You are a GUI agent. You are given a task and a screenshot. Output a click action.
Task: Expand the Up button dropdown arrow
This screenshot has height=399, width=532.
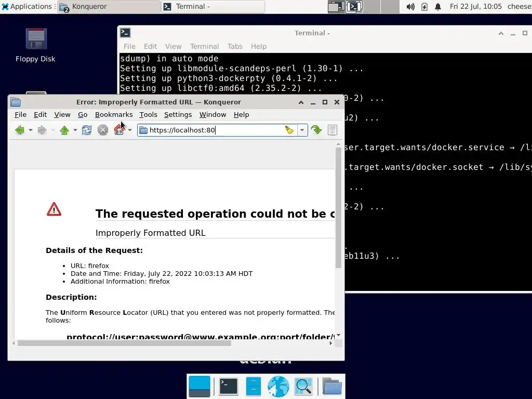click(75, 130)
